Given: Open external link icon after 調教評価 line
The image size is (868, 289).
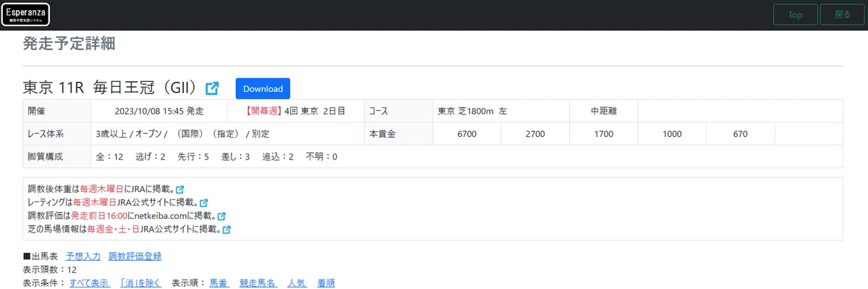Looking at the screenshot, I should point(222,216).
